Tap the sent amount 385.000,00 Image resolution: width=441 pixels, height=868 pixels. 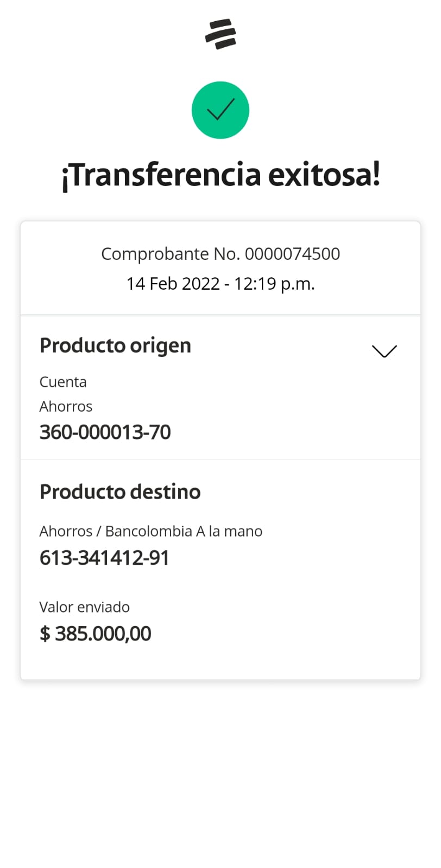(x=103, y=634)
